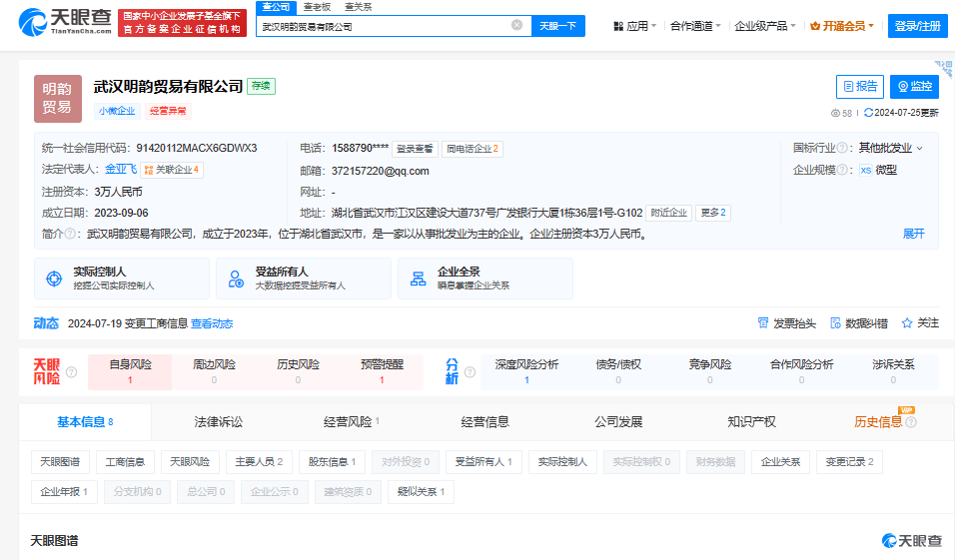The height and width of the screenshot is (560, 955).
Task: Click the 主要人员 2 section button
Action: coord(259,462)
